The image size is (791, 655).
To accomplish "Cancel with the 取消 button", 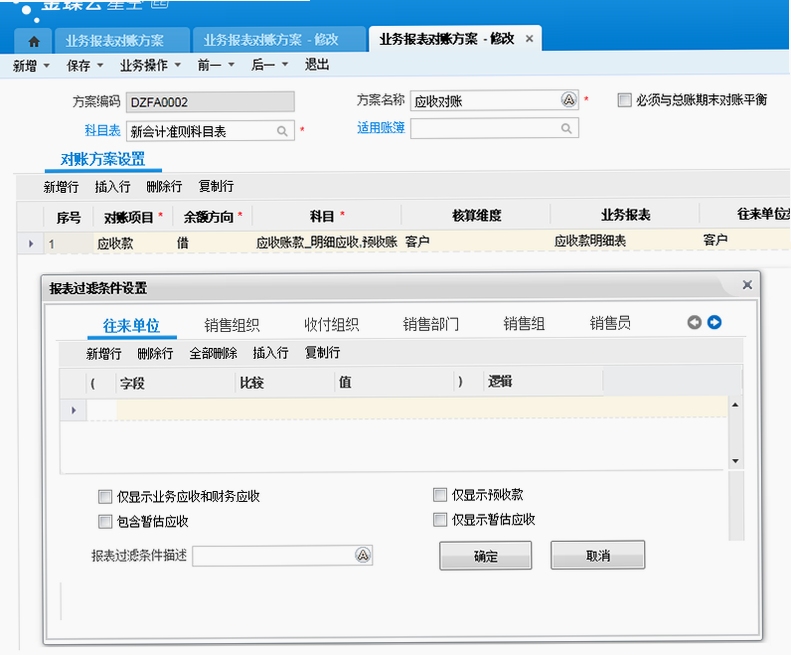I will tap(598, 555).
